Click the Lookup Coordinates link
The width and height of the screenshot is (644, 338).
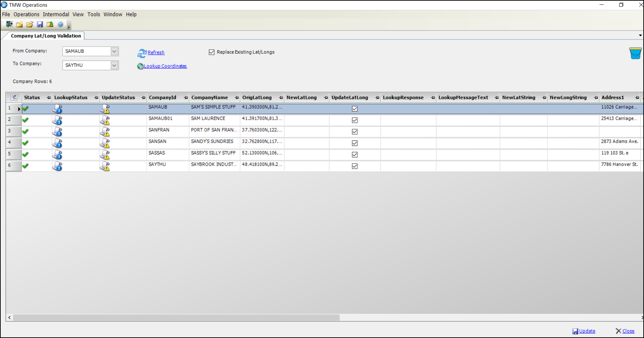tap(165, 66)
